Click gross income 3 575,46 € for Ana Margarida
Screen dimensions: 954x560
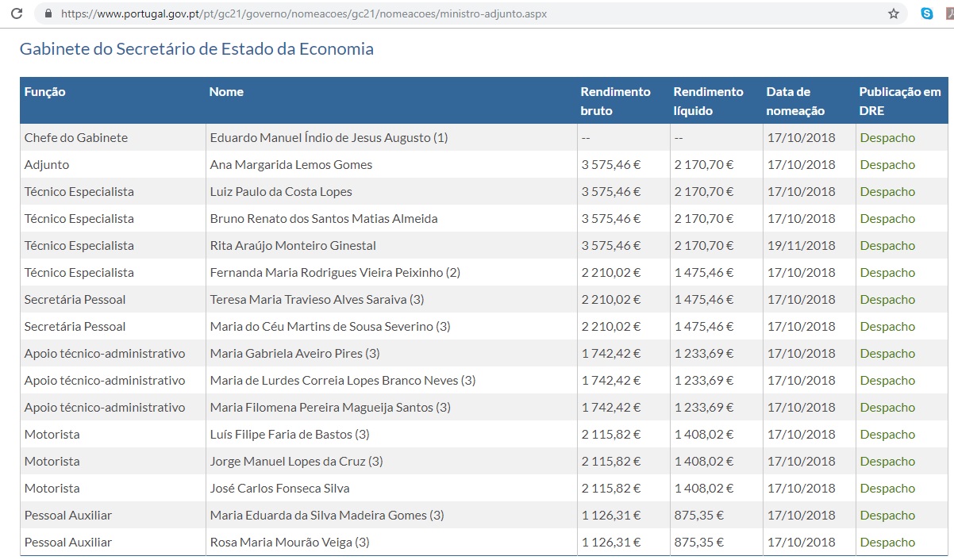tap(611, 164)
